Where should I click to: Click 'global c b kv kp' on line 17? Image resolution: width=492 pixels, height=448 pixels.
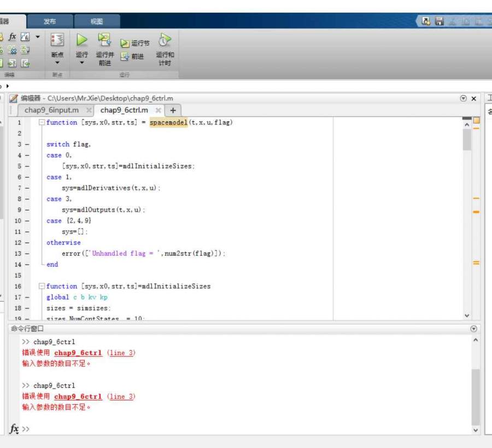pyautogui.click(x=77, y=297)
